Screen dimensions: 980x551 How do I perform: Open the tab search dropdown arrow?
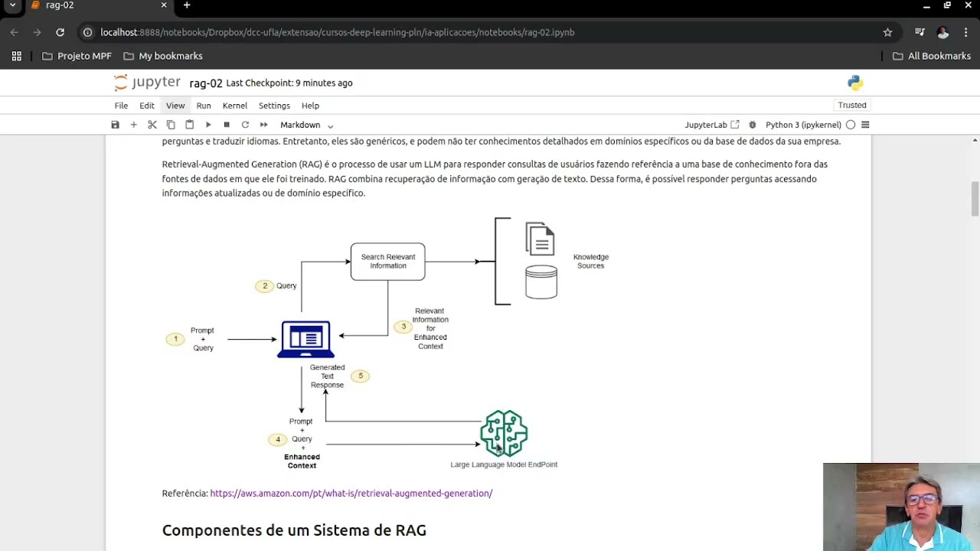point(12,5)
